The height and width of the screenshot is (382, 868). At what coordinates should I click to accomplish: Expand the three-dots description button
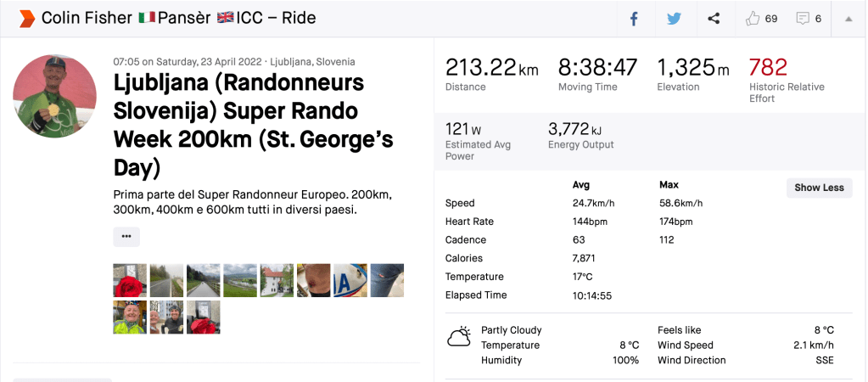pos(126,237)
